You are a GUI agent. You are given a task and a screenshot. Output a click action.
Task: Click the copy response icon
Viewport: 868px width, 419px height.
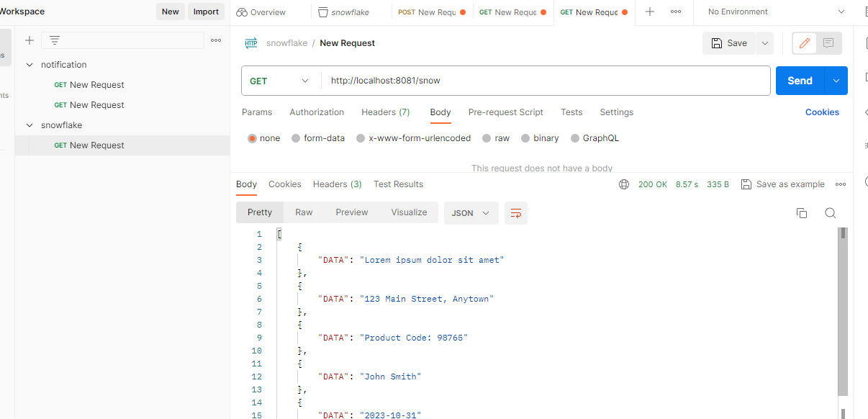click(x=801, y=213)
